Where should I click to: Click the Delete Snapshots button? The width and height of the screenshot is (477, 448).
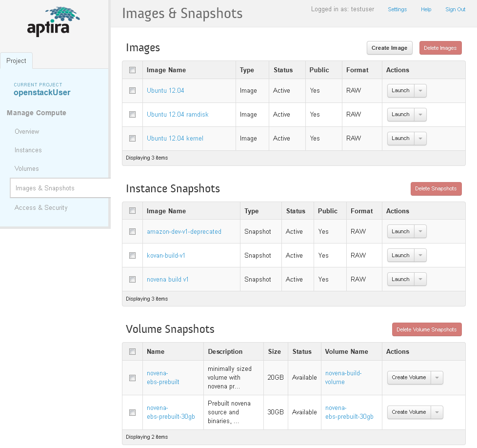(x=436, y=189)
